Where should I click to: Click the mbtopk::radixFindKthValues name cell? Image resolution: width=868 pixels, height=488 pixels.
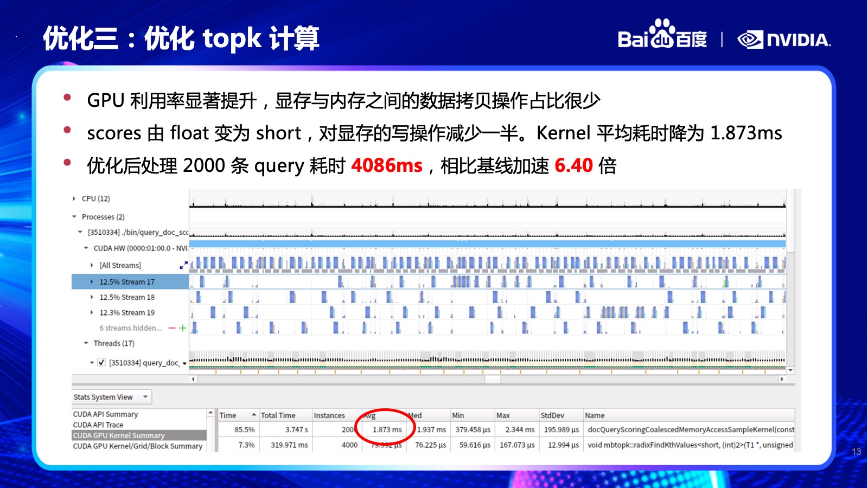point(690,445)
